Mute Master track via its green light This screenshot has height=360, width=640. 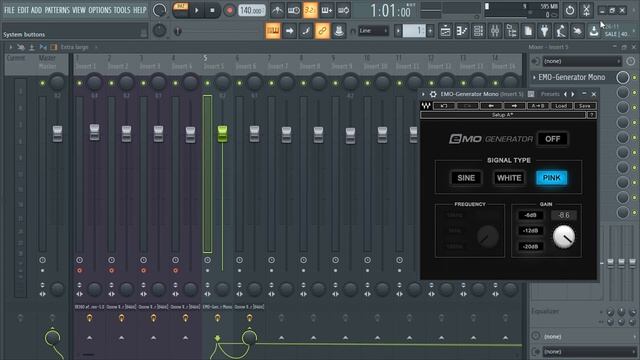point(42,83)
